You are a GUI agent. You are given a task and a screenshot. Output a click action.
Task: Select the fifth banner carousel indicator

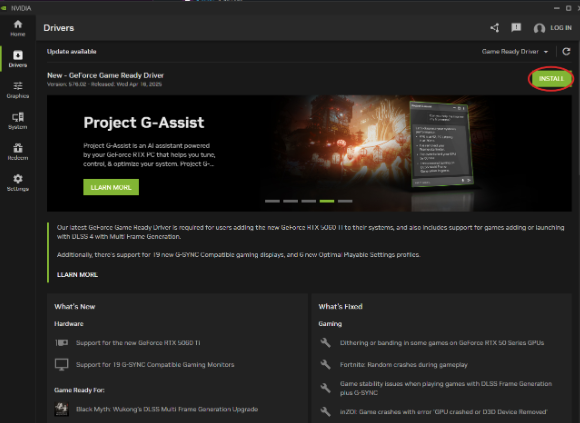(345, 201)
